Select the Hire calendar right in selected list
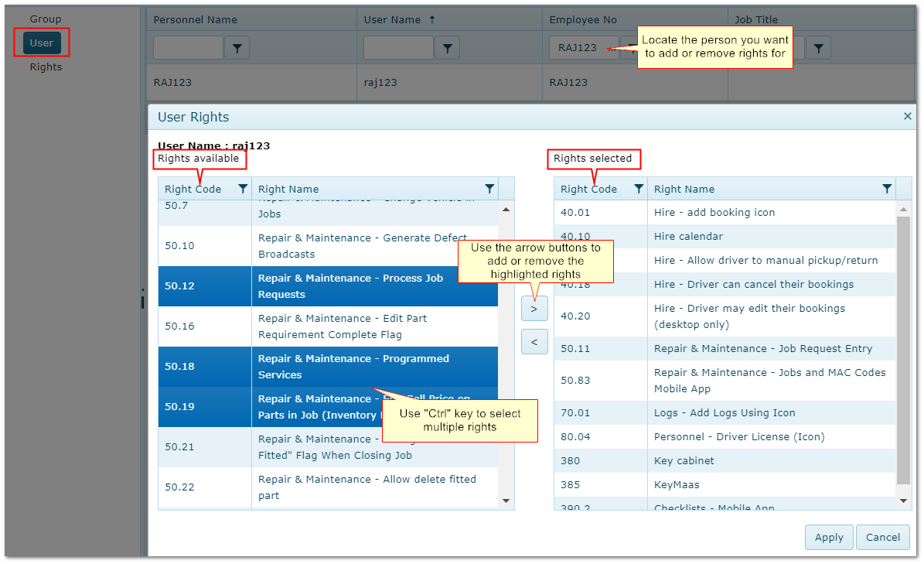 pos(688,237)
